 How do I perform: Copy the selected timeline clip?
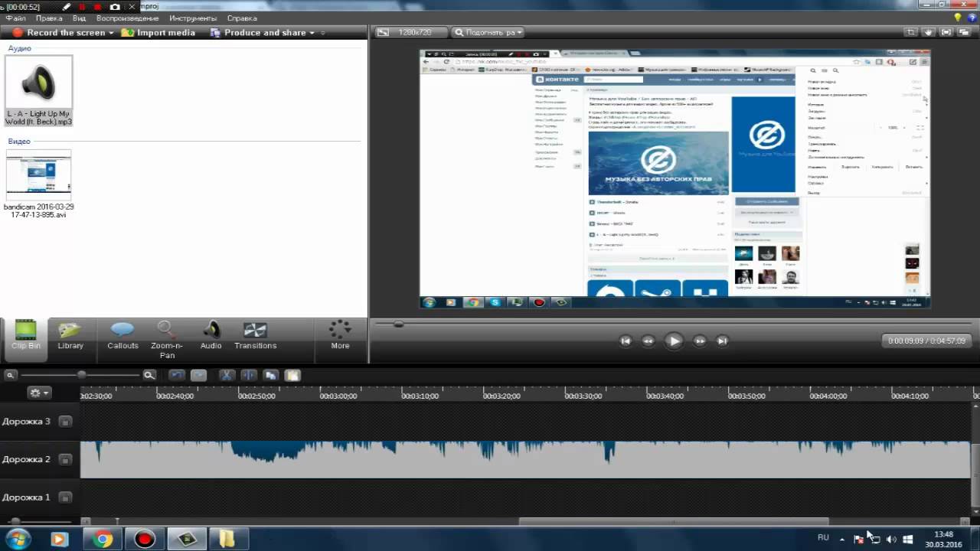(x=270, y=375)
